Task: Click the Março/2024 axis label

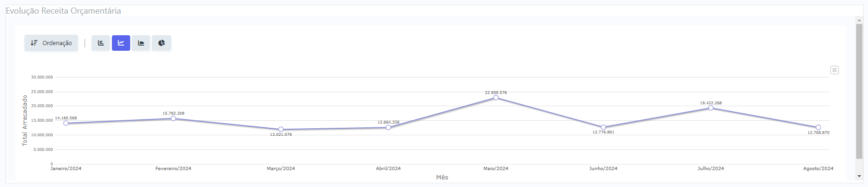Action: (x=281, y=168)
